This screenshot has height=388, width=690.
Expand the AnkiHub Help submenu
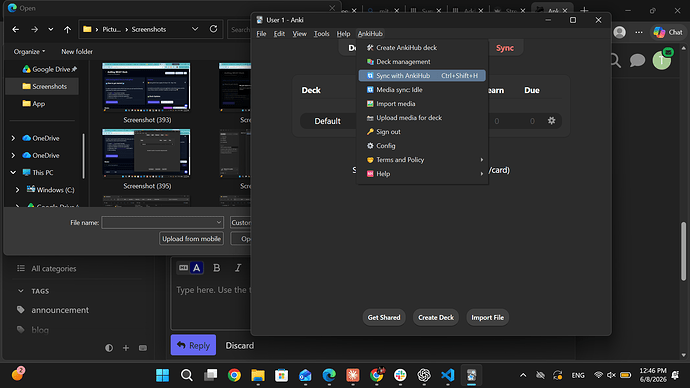point(422,174)
